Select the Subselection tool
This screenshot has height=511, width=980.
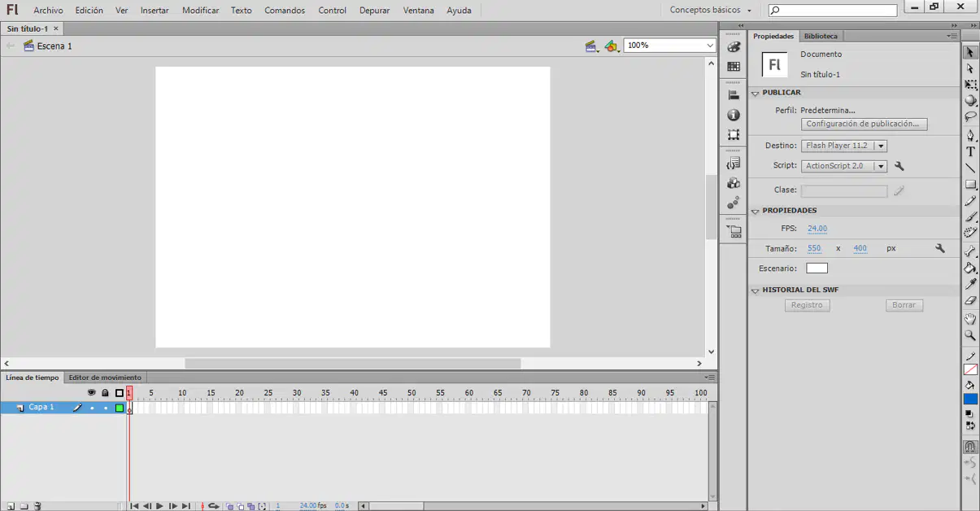970,68
